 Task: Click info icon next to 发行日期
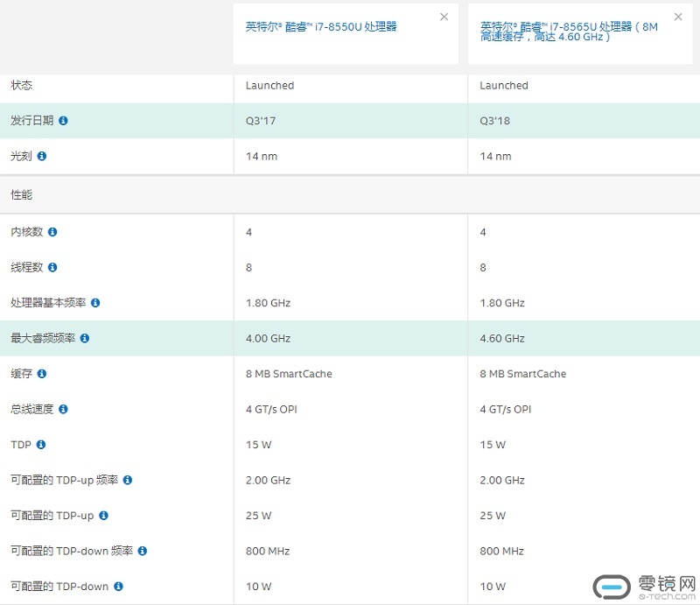tap(63, 121)
